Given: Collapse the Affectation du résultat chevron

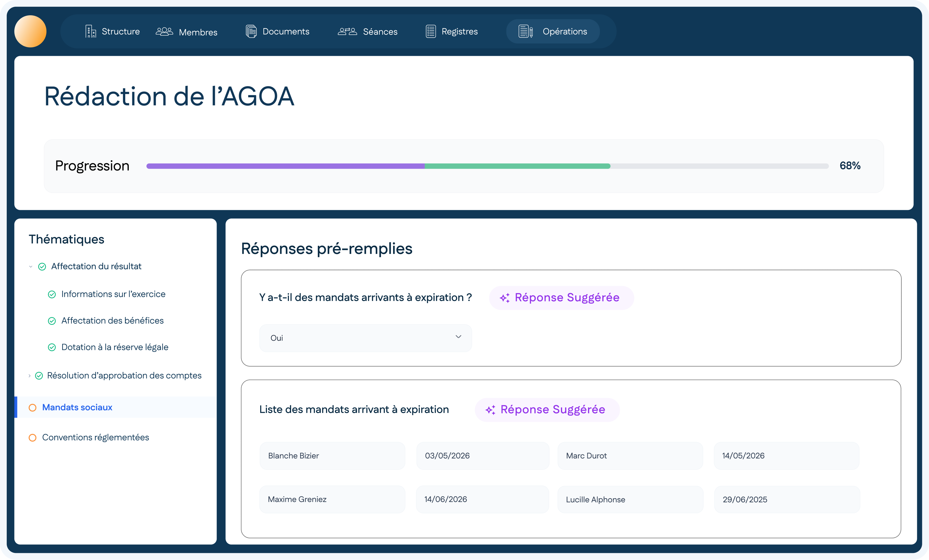Looking at the screenshot, I should coord(31,267).
